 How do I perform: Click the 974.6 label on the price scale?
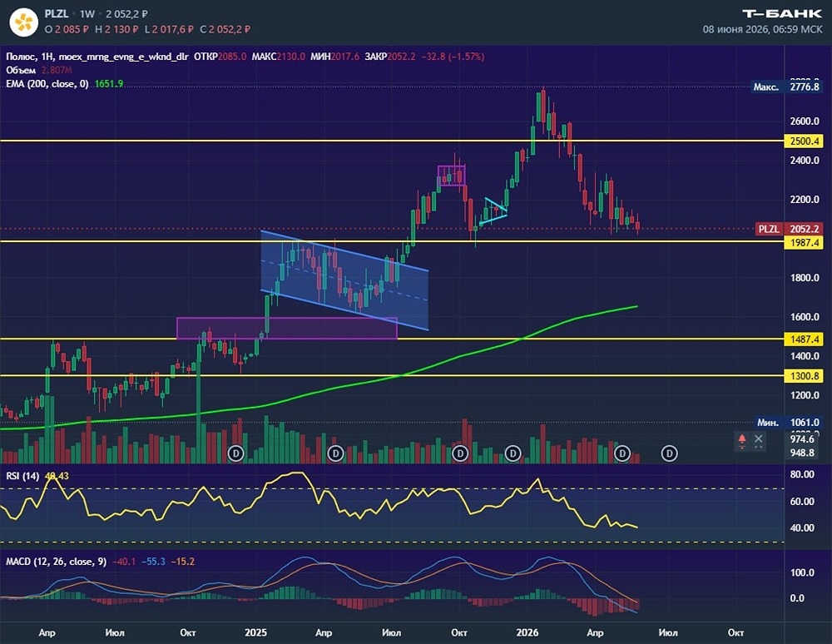click(x=802, y=439)
